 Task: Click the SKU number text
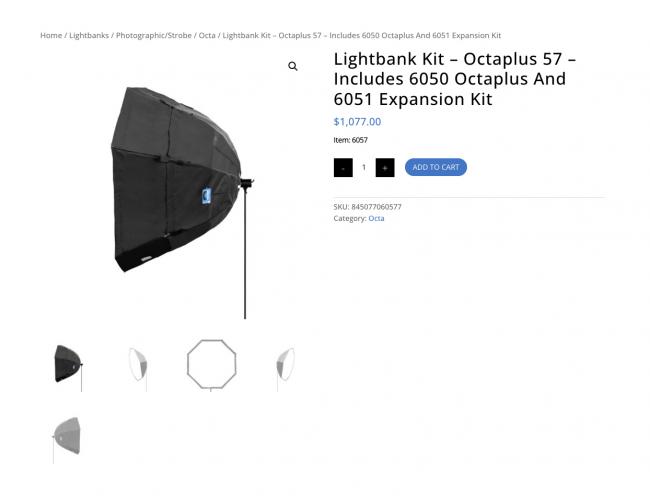click(x=376, y=207)
